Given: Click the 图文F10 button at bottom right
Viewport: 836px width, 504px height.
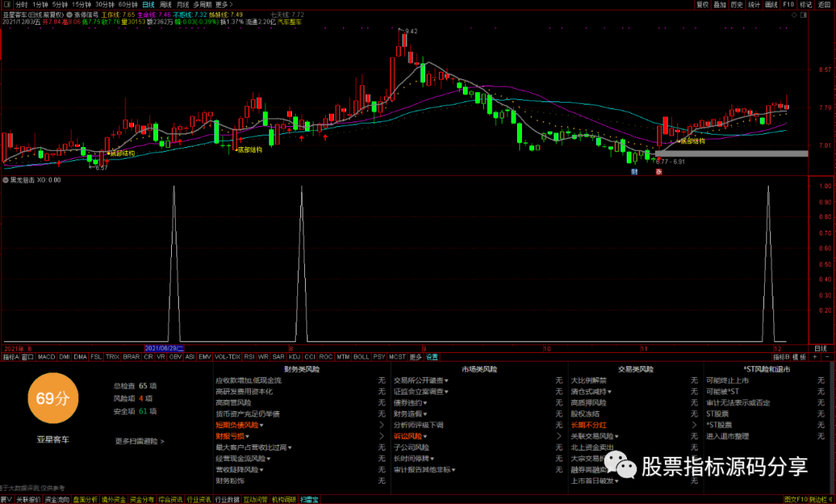Looking at the screenshot, I should pos(796,499).
